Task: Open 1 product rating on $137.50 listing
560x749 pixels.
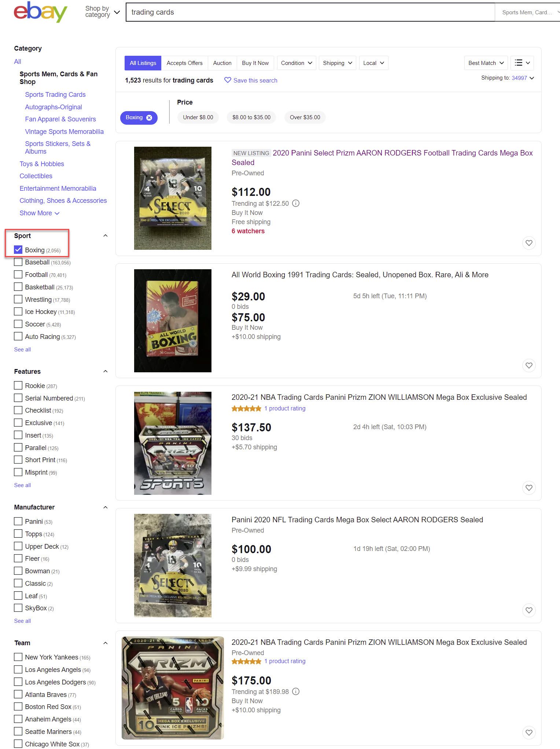Action: click(x=285, y=408)
